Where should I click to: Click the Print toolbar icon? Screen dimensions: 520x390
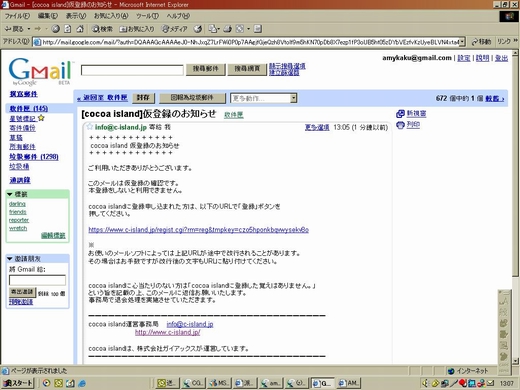pos(227,29)
